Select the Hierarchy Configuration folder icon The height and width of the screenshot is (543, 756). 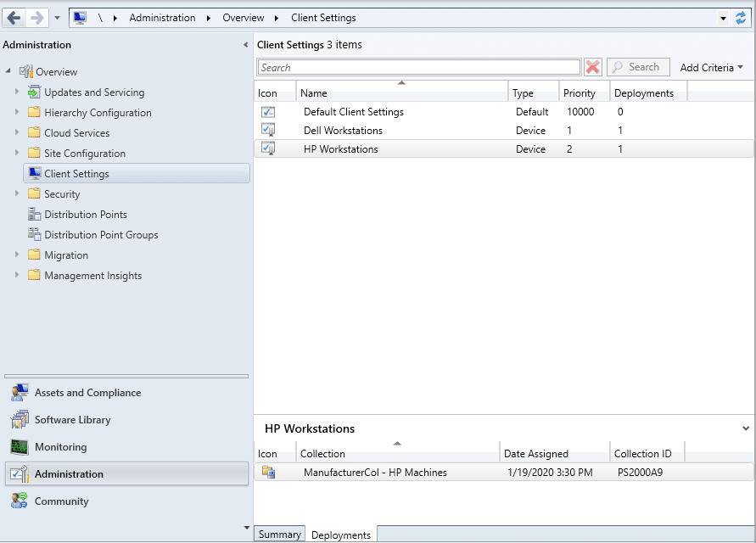click(33, 112)
